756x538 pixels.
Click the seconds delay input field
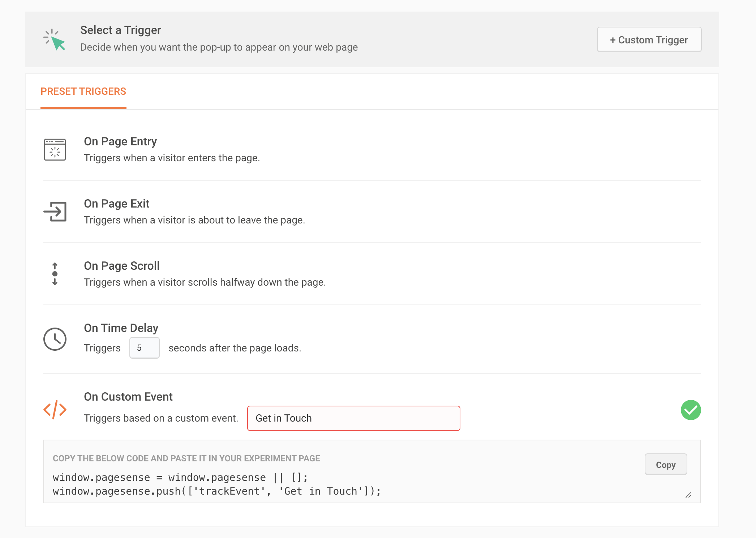145,348
